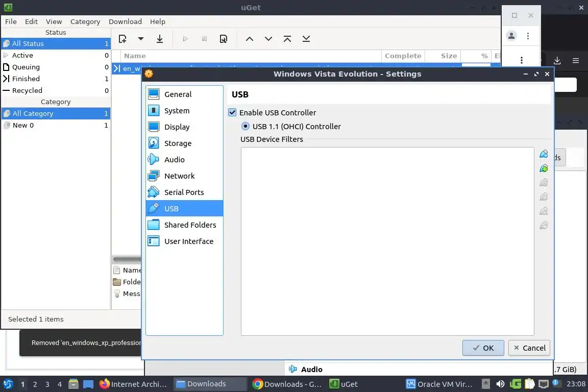Open uGet Edit menu
Image resolution: width=588 pixels, height=392 pixels.
click(x=32, y=21)
